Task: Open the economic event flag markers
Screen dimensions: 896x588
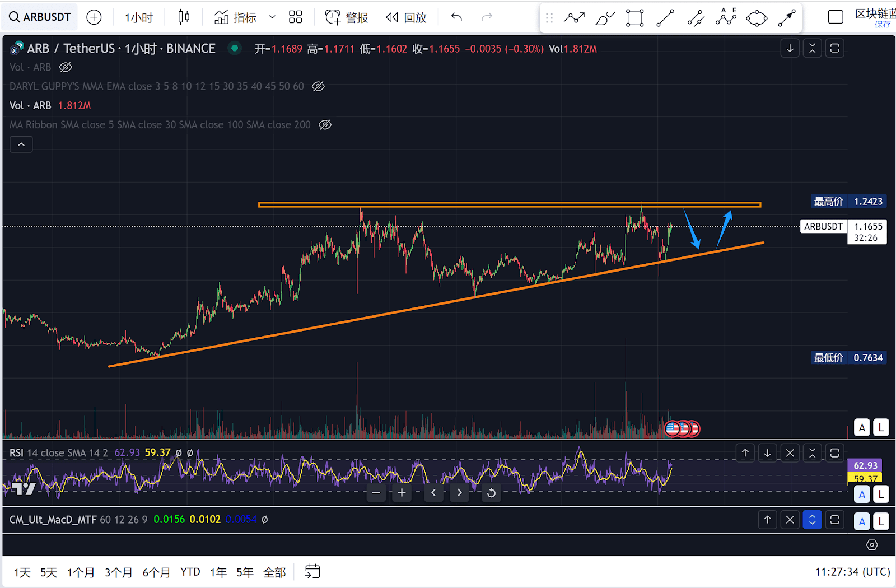Action: (682, 429)
